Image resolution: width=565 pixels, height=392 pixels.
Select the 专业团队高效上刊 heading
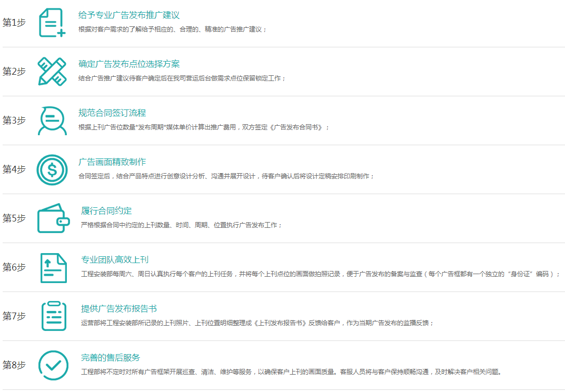(115, 260)
